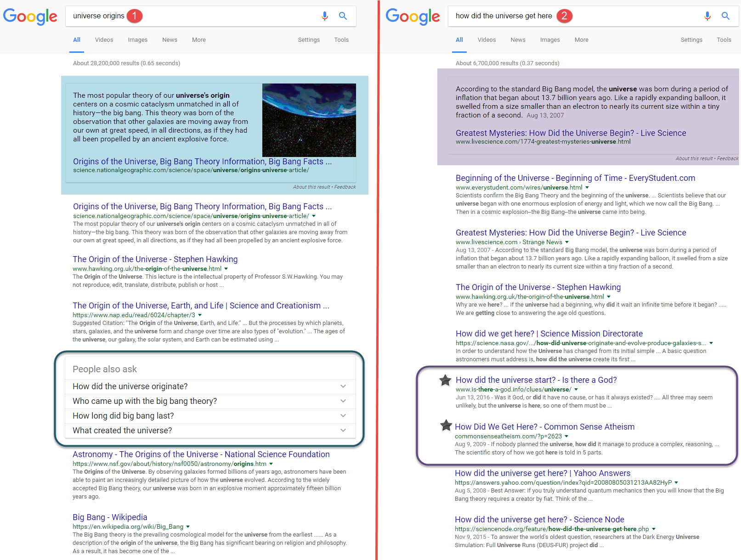The width and height of the screenshot is (741, 560).
Task: Open dropdown arrow next to en.wikipedia.org Big_Bang URL
Action: point(188,527)
